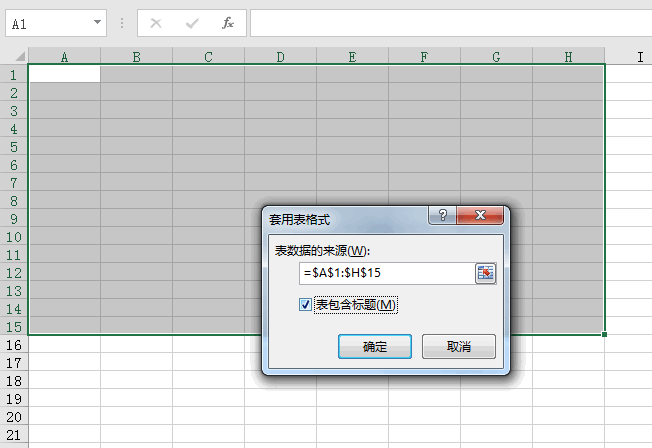Image resolution: width=652 pixels, height=448 pixels.
Task: Click the select-all corner triangle
Action: coord(14,57)
